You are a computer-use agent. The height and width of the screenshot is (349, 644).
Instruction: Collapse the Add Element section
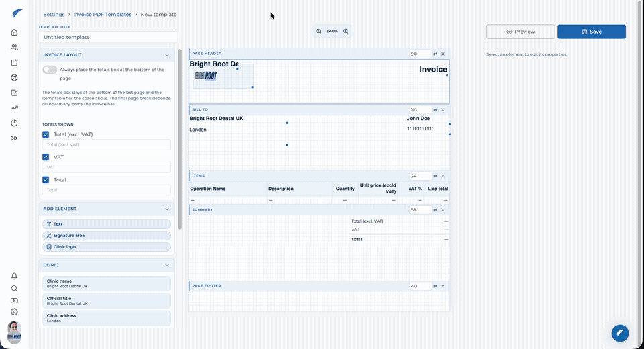[167, 209]
